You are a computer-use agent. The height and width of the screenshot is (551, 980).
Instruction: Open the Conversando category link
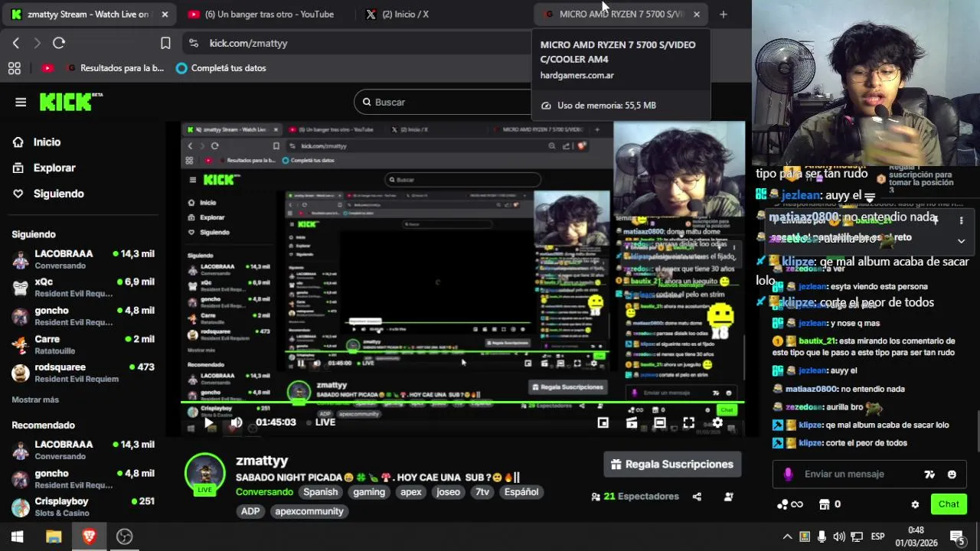tap(264, 492)
